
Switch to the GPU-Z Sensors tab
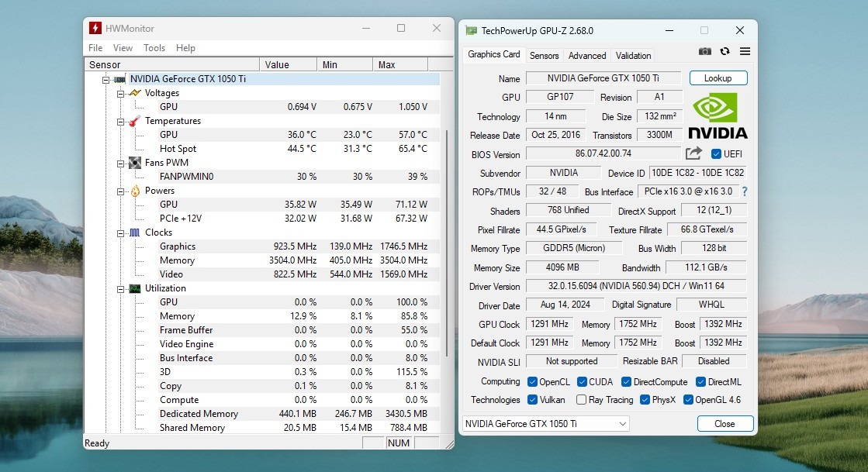click(x=545, y=55)
